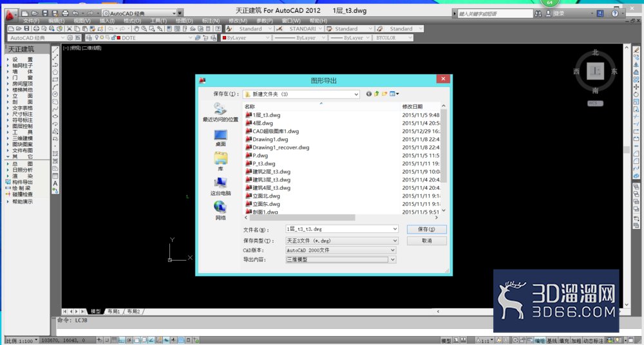Select 库 libraries in places sidebar
644x345 pixels.
click(x=220, y=162)
